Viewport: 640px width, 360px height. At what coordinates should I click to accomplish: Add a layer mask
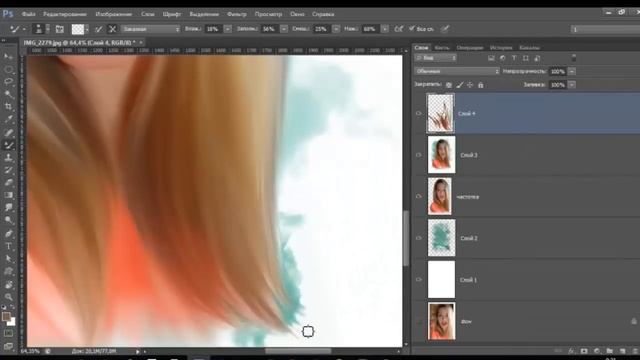click(x=584, y=351)
